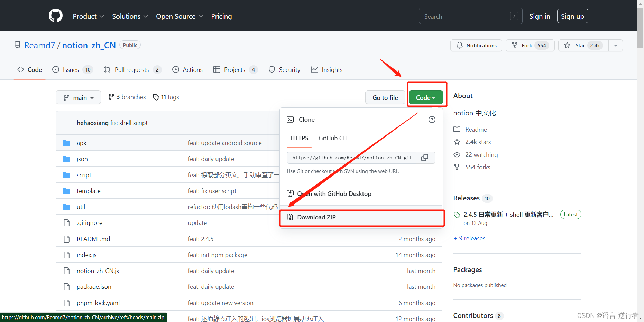Click the Go to file button

tap(385, 97)
